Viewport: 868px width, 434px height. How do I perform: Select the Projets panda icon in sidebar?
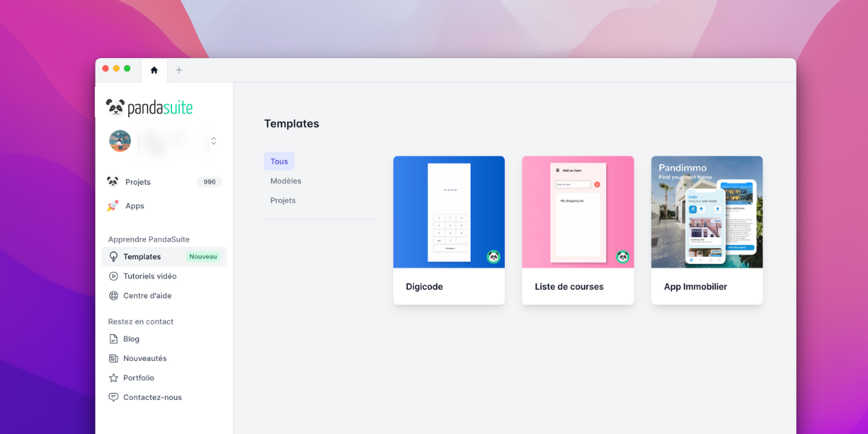click(x=113, y=182)
